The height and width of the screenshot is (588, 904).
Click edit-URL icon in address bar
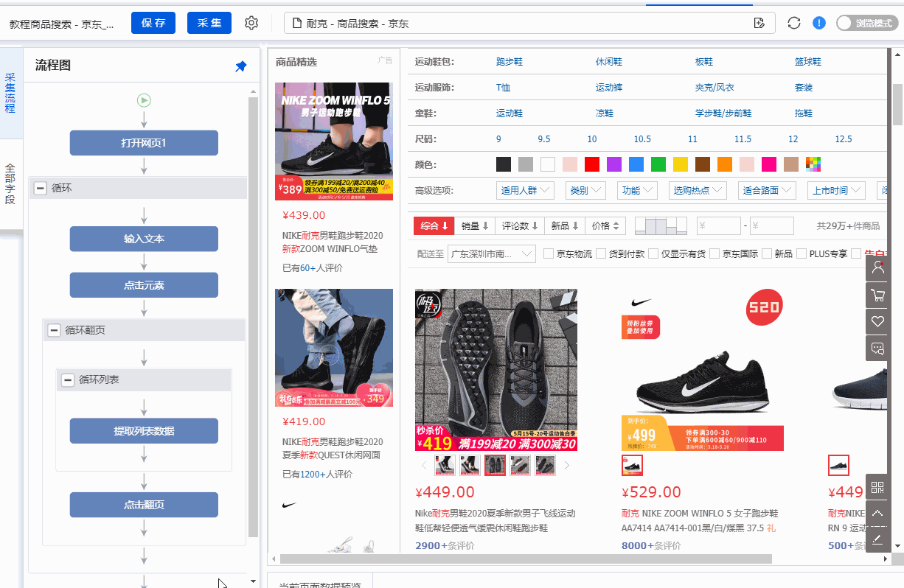(x=759, y=24)
